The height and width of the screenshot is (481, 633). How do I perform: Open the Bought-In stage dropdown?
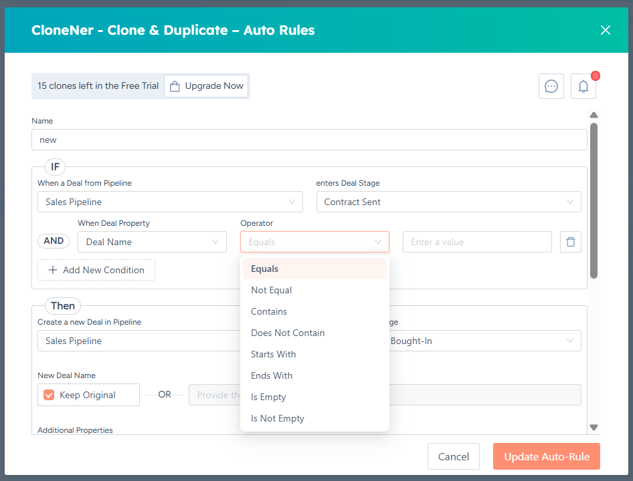point(485,341)
